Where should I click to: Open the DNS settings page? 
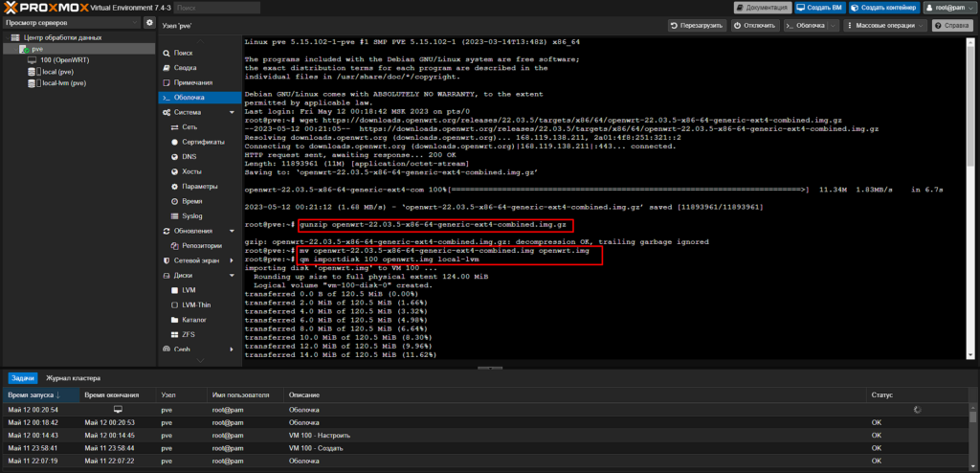click(189, 157)
